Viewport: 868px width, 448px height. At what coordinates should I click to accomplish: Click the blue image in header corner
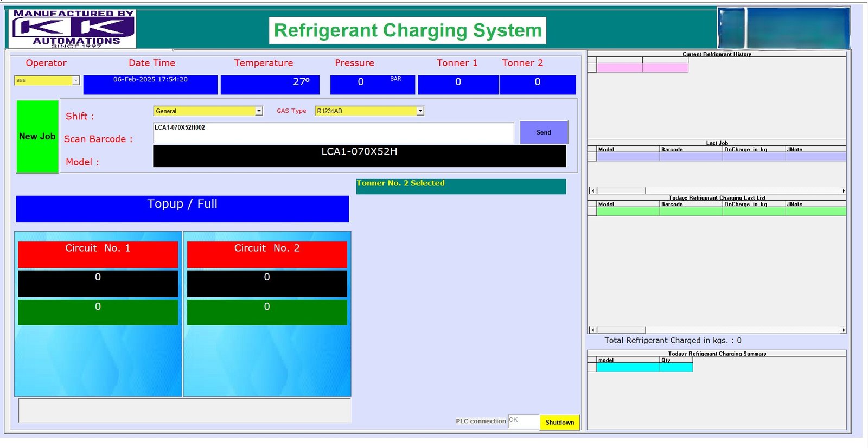783,28
